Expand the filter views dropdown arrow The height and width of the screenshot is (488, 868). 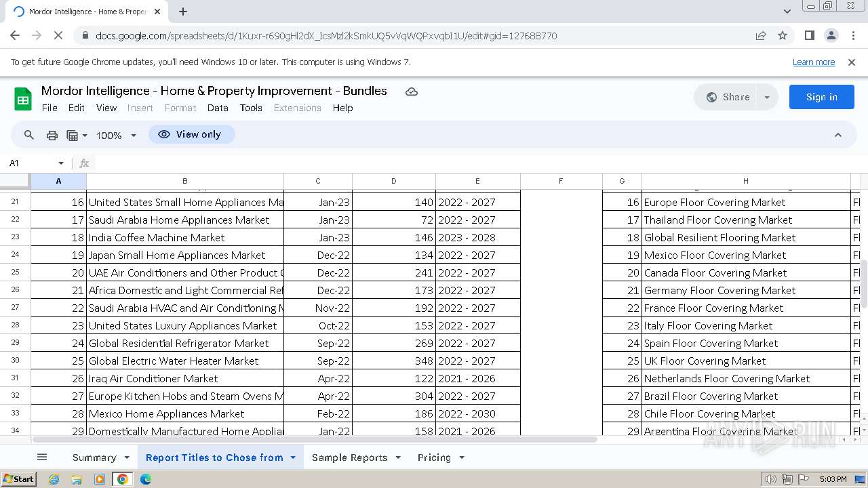coord(85,136)
